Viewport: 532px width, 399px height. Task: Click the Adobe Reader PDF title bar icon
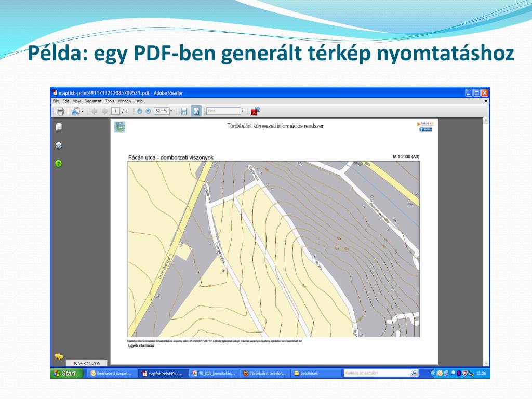tap(55, 92)
